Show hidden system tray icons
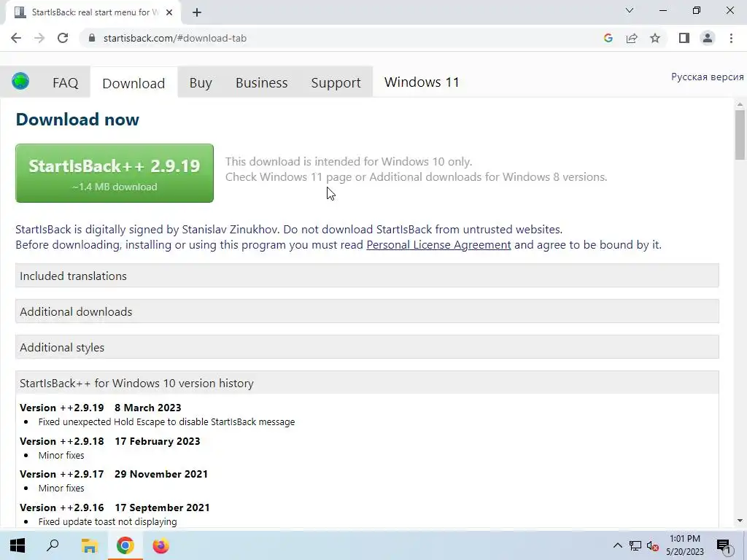 tap(617, 545)
